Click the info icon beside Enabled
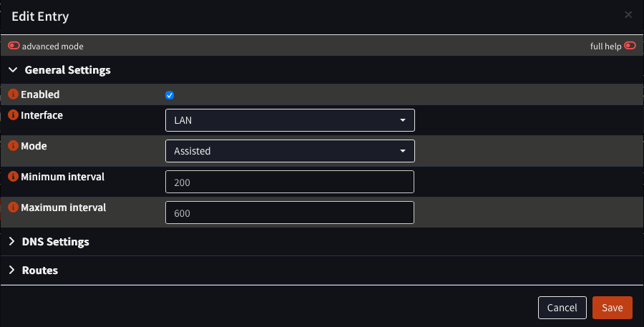 [x=12, y=94]
